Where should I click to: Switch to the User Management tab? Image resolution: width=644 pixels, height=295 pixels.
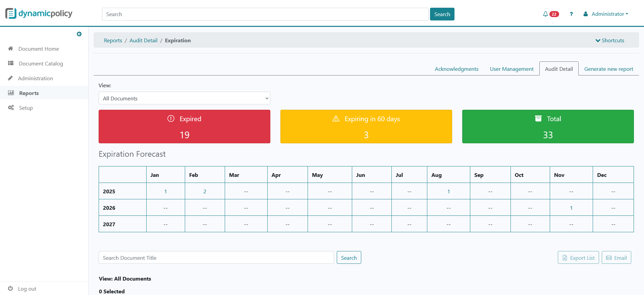coord(512,69)
